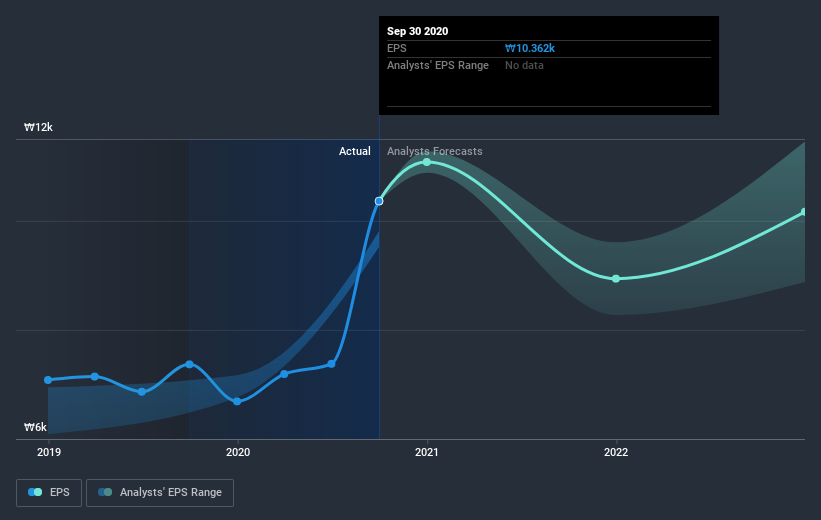Toggle the EPS legend button

pyautogui.click(x=49, y=493)
